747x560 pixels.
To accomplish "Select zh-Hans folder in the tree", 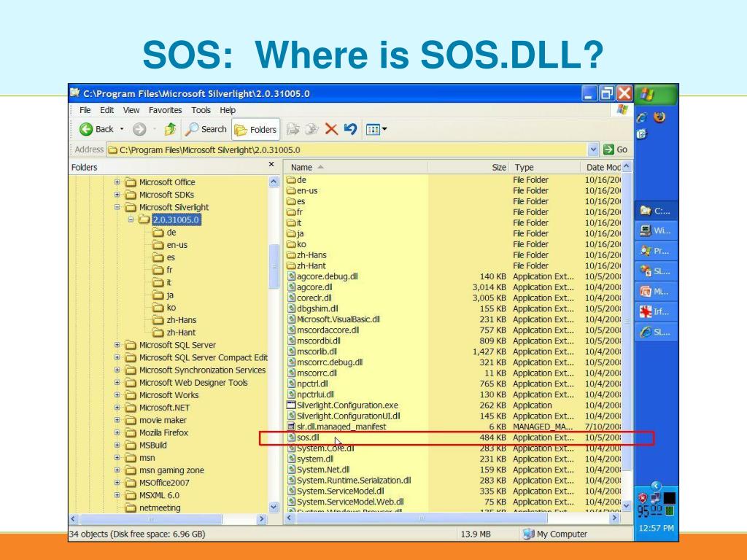I will click(x=174, y=320).
